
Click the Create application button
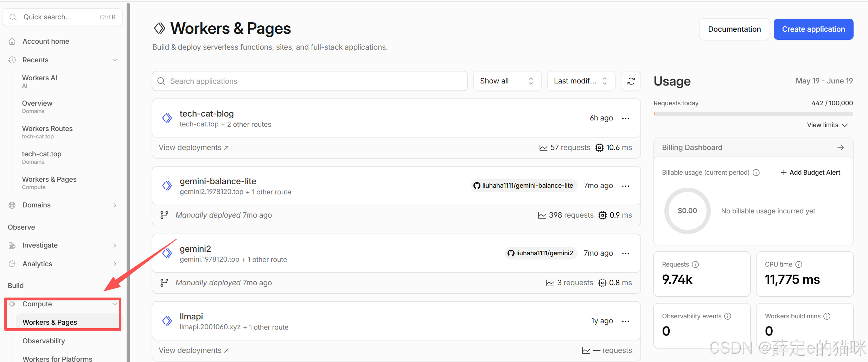[x=813, y=29]
